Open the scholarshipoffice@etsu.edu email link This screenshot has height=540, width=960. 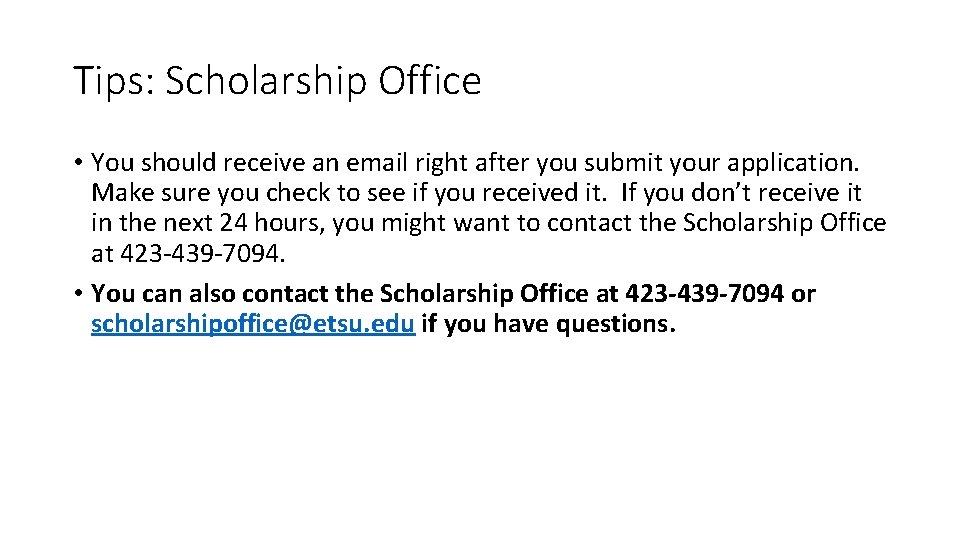[x=253, y=325]
